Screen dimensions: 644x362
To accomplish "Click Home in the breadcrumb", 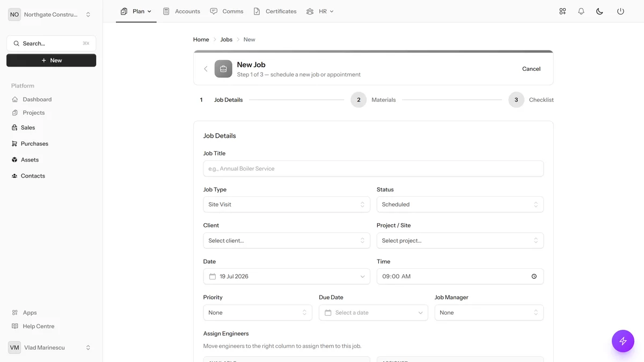I will pyautogui.click(x=201, y=40).
